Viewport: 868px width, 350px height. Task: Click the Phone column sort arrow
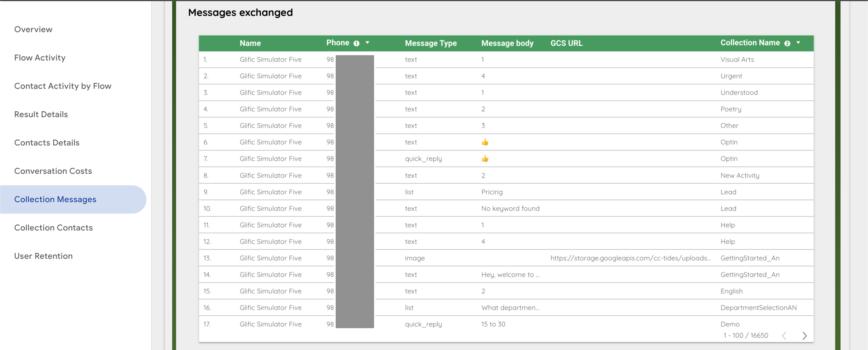point(367,43)
